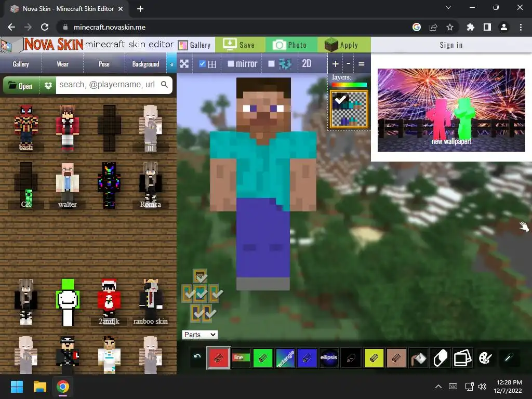Click the Apply button
Viewport: 532px width, 399px height.
click(x=344, y=45)
